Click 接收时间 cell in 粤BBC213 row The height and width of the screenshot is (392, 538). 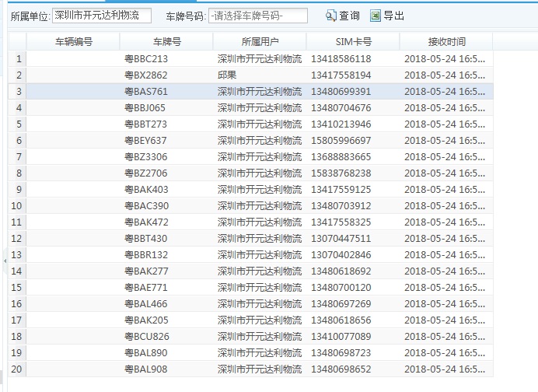pos(446,59)
